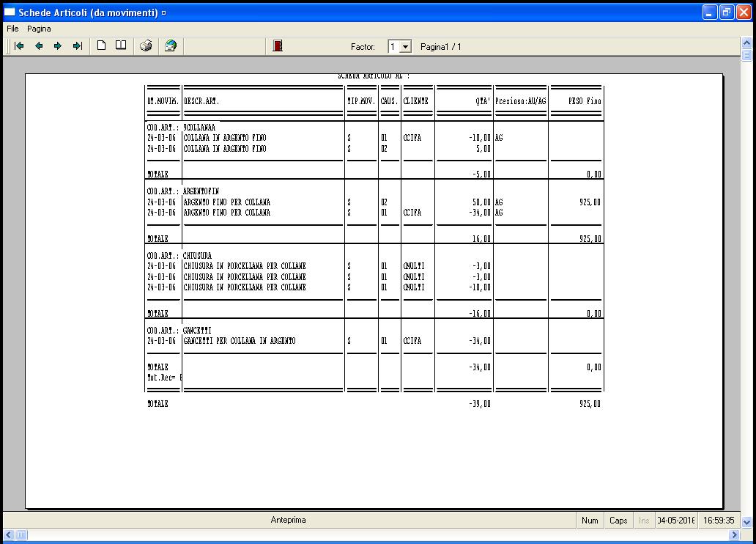Click "GANCETTI PER COLLANA IN ARGENTO" description
Screen dimensions: 756x544
click(x=240, y=341)
